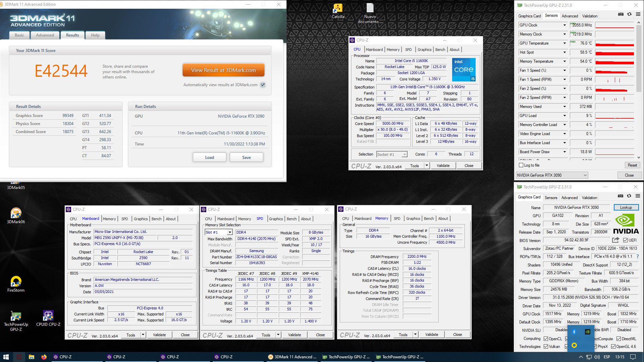Toggle the OpenCL checkbox
Viewport: 644px width, 362px height.
546,339
